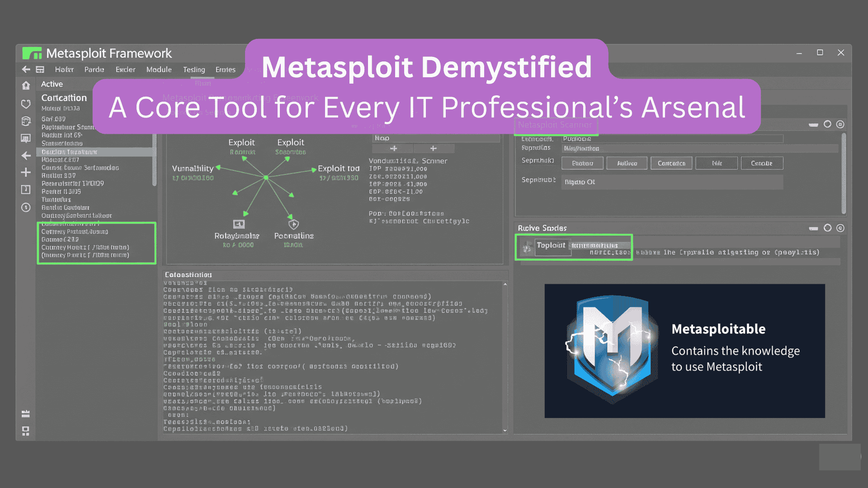
Task: Click the console scrollbar up arrow
Action: pos(505,284)
